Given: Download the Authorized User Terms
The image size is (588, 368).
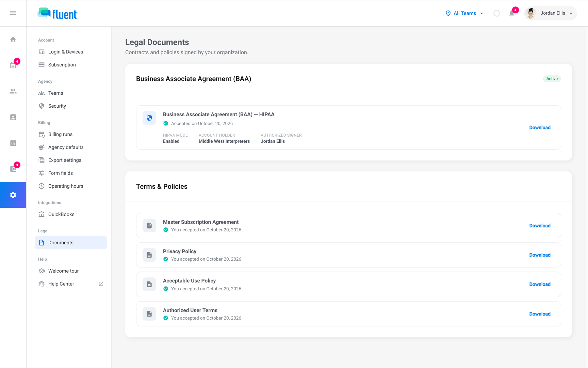Looking at the screenshot, I should pos(540,314).
